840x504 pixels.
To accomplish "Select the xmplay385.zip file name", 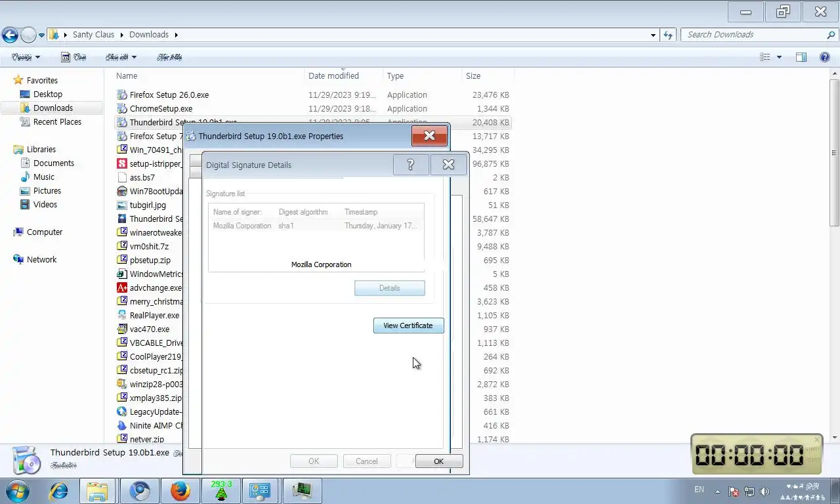I will (x=156, y=398).
